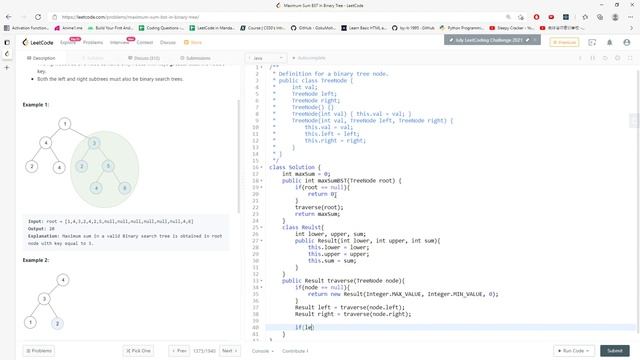The height and width of the screenshot is (360, 640).
Task: Enter fullscreen with the editor expand icon
Action: click(x=630, y=58)
